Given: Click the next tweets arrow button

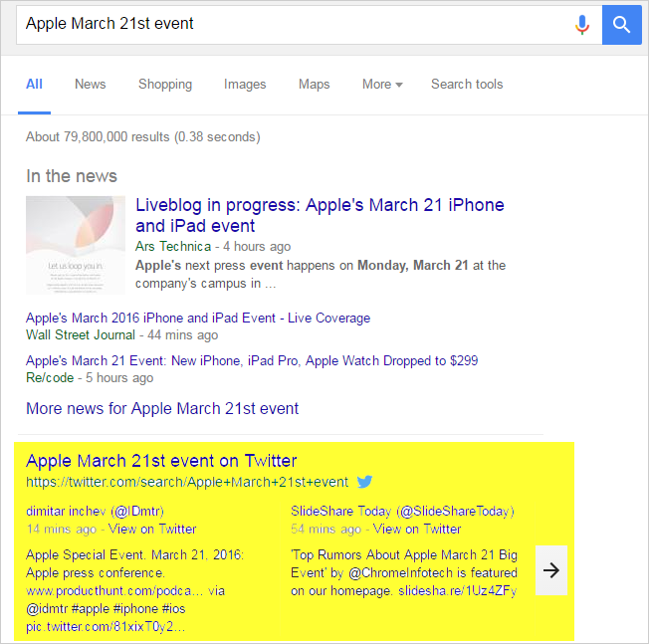Looking at the screenshot, I should coord(551,570).
